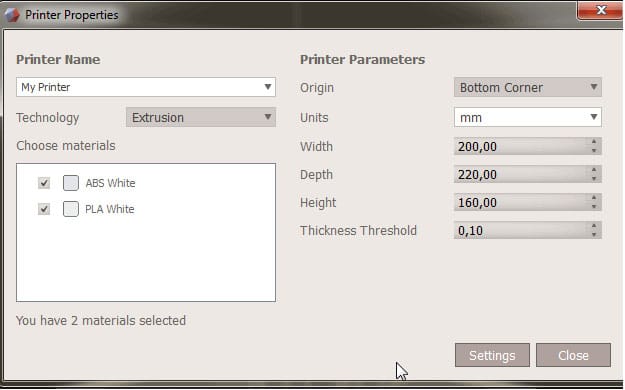Decrease the Width value with down arrow
The image size is (625, 390).
pos(594,151)
